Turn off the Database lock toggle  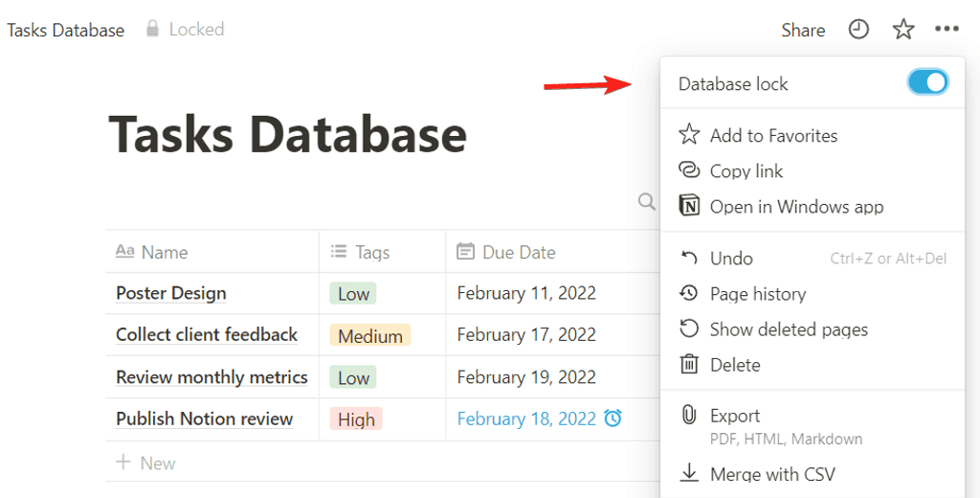click(x=926, y=83)
